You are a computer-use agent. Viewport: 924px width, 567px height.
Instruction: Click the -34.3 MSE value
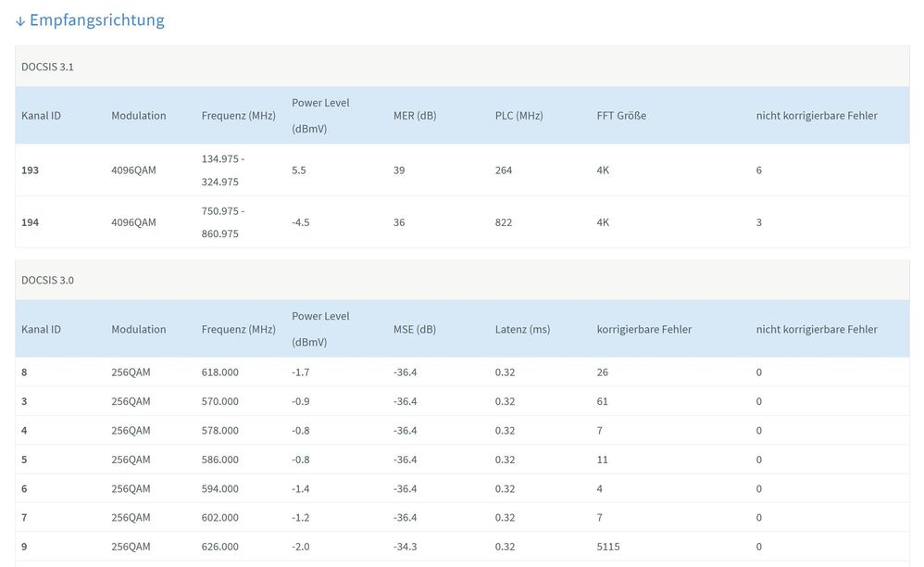405,547
